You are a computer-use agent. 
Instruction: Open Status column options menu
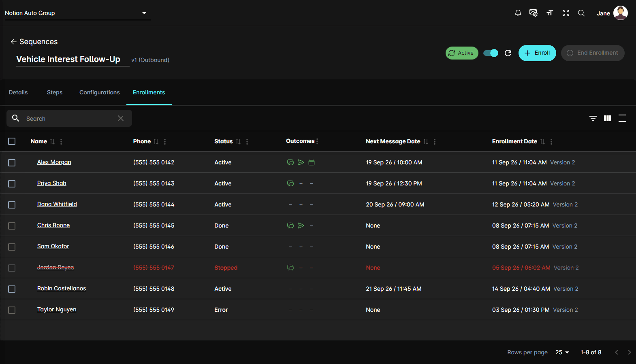tap(247, 142)
